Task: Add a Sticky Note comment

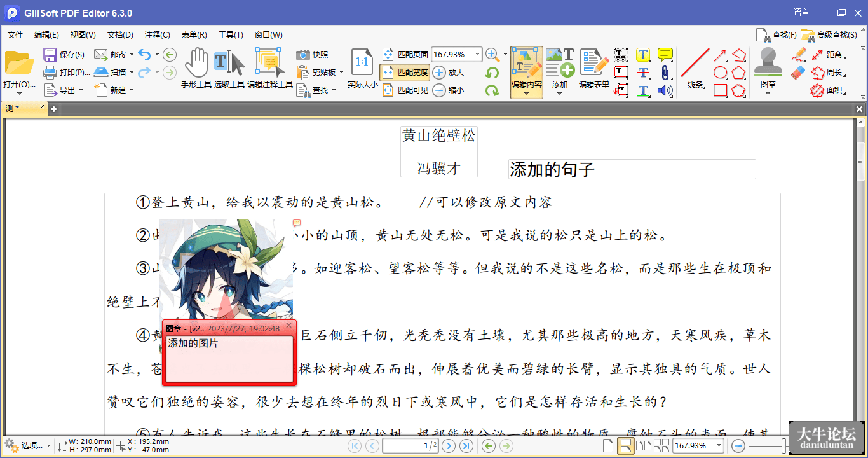Action: point(665,55)
